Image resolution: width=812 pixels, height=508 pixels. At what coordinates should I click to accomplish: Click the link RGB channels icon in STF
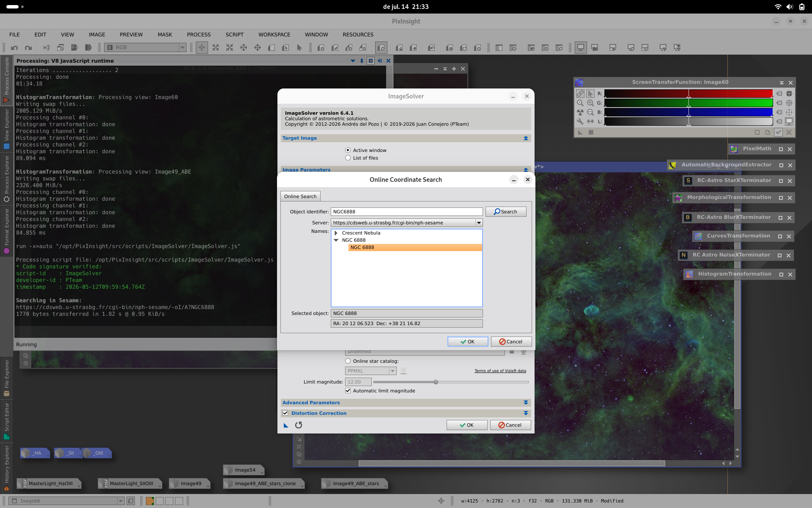tap(580, 94)
